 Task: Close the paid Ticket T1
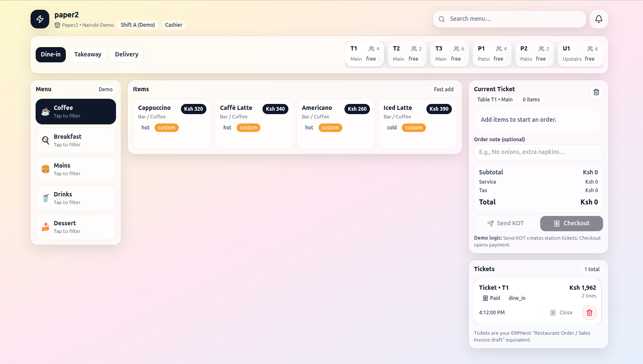pos(561,313)
